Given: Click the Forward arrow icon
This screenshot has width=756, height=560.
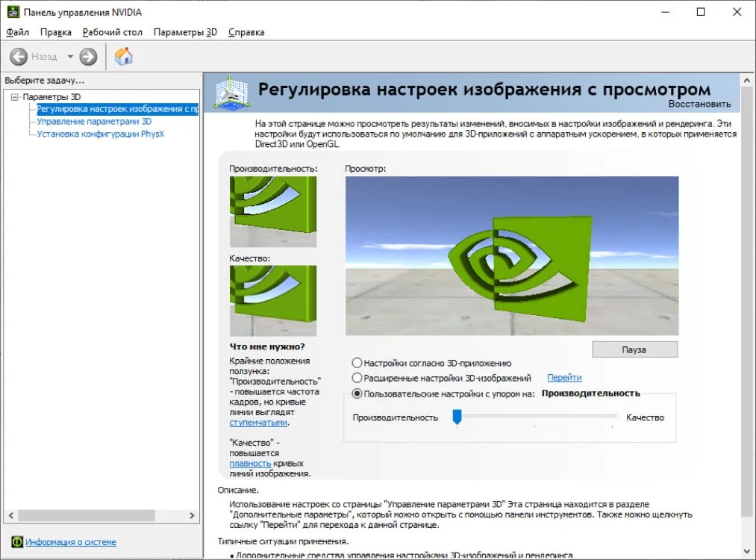Looking at the screenshot, I should [x=88, y=57].
